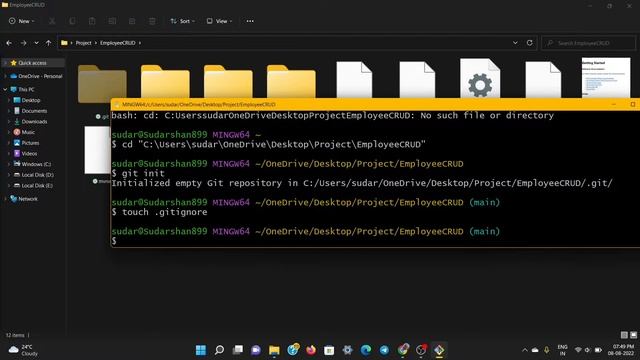This screenshot has width=640, height=360.
Task: Click the Rename icon in Explorer toolbar
Action: 112,21
